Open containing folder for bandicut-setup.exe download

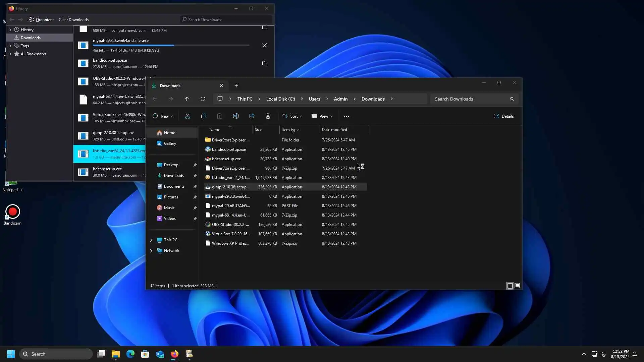click(265, 63)
